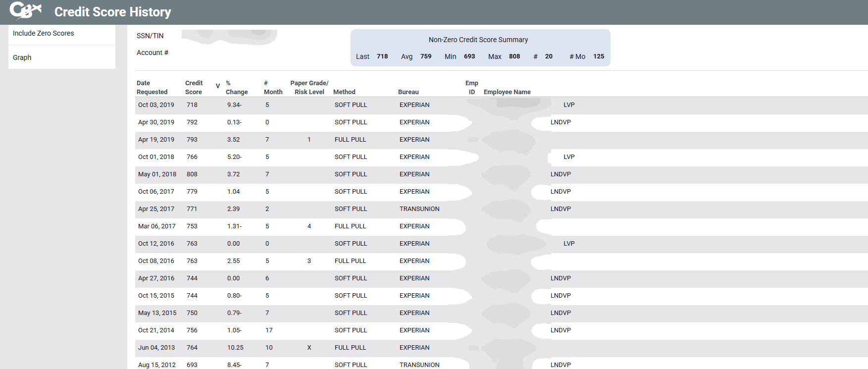Screen dimensions: 868x369
Task: Click the V column header
Action: click(x=218, y=86)
